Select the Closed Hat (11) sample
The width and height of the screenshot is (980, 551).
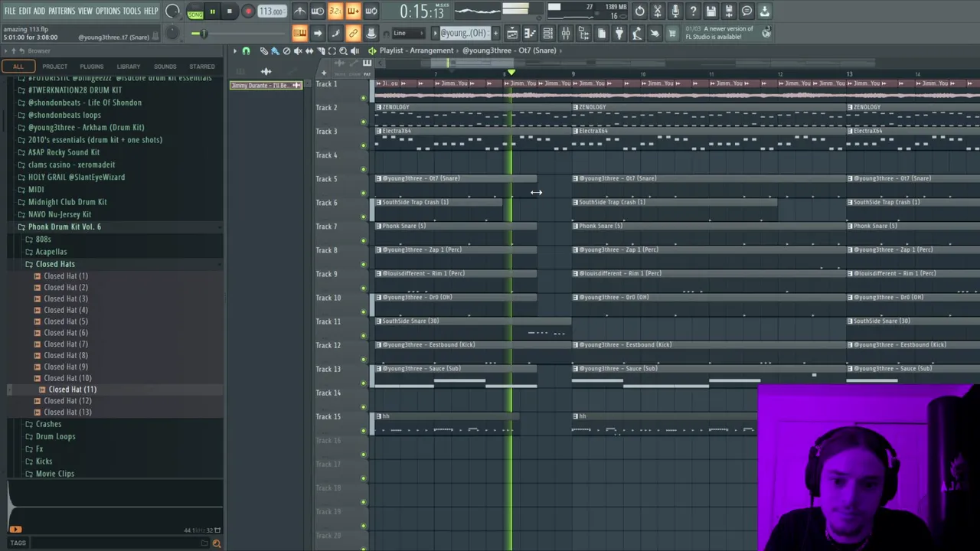pos(72,390)
